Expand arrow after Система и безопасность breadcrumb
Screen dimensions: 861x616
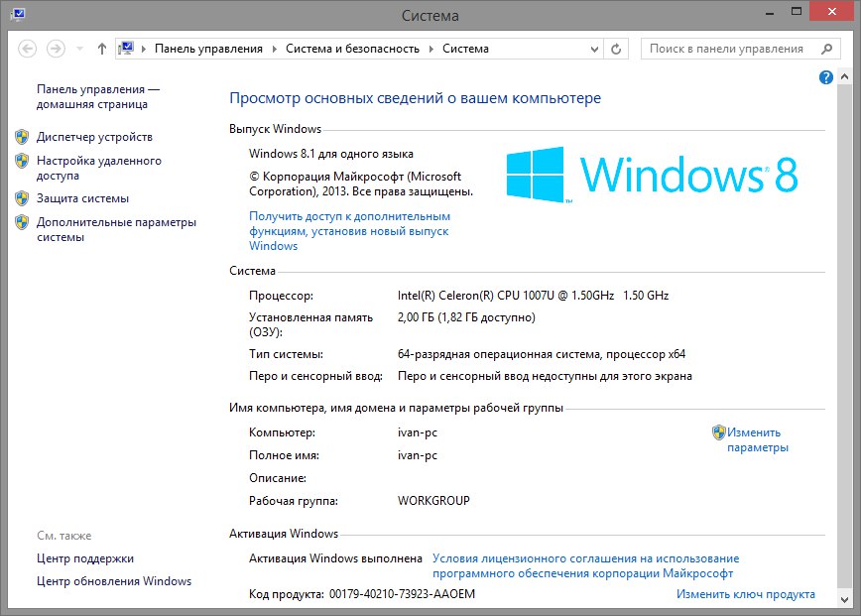click(x=431, y=49)
